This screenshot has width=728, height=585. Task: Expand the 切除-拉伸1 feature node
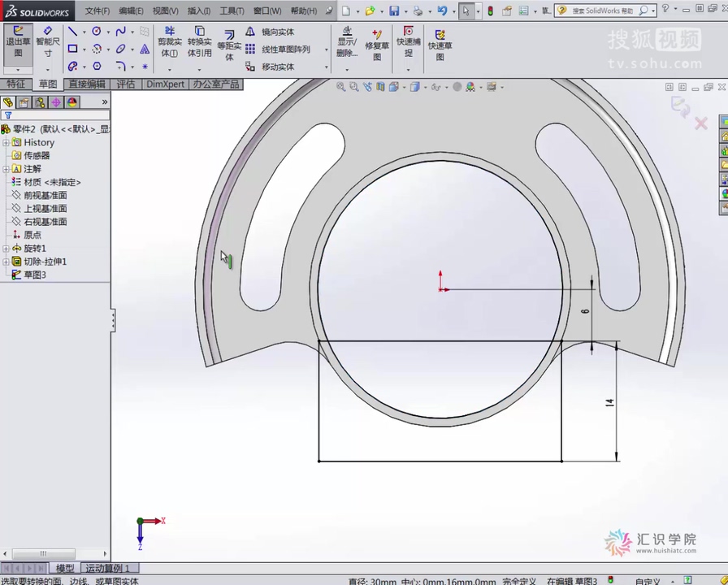(x=6, y=261)
